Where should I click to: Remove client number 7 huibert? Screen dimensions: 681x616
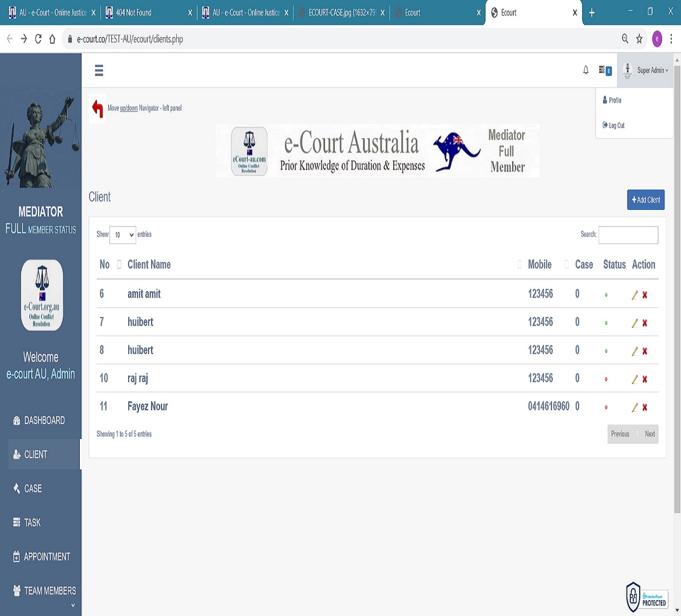pyautogui.click(x=645, y=323)
